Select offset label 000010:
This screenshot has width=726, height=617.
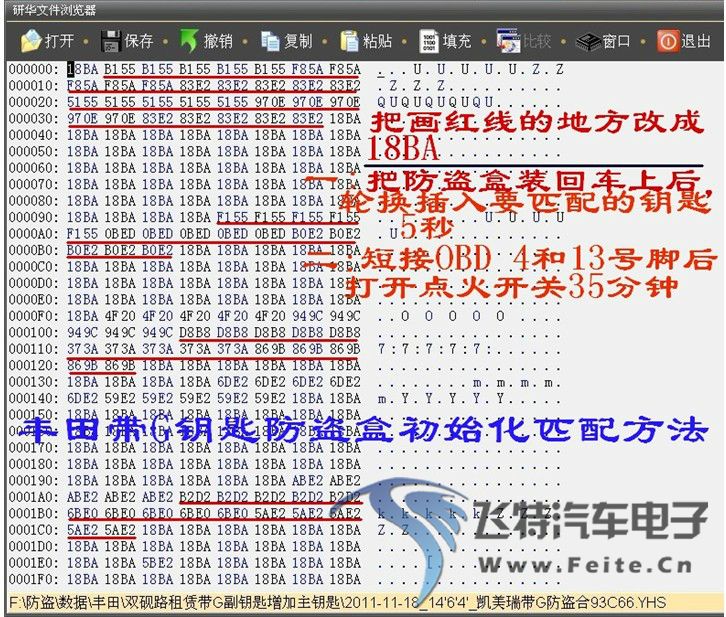(34, 86)
